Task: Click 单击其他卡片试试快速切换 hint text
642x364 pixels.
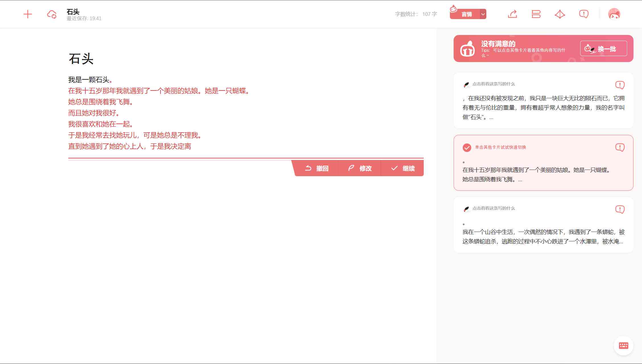Action: (500, 147)
